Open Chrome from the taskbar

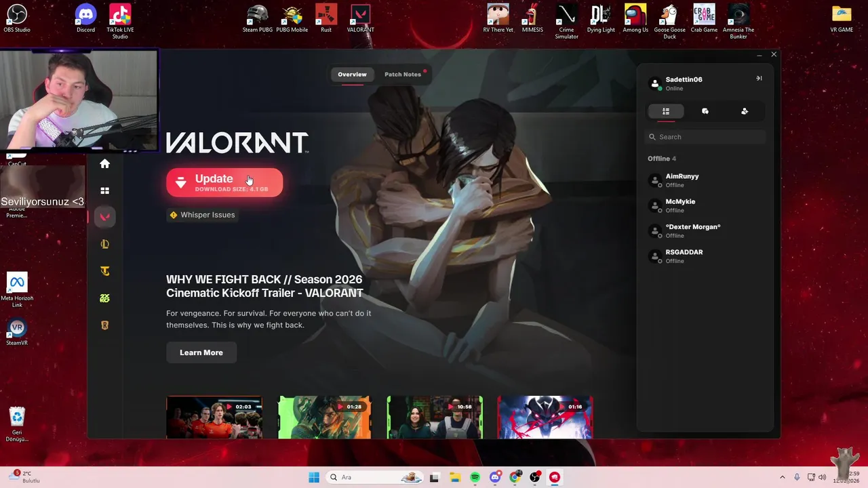pyautogui.click(x=515, y=477)
